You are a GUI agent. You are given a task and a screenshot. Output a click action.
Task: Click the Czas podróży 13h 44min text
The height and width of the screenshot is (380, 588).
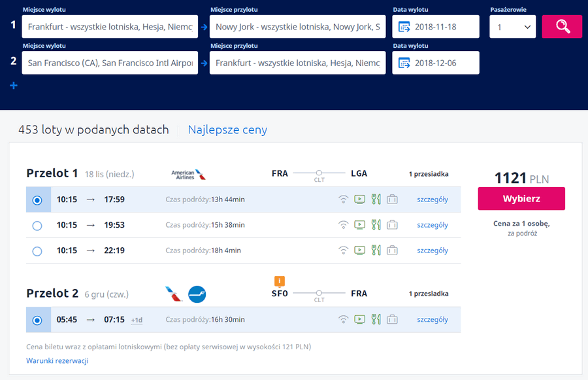[205, 199]
